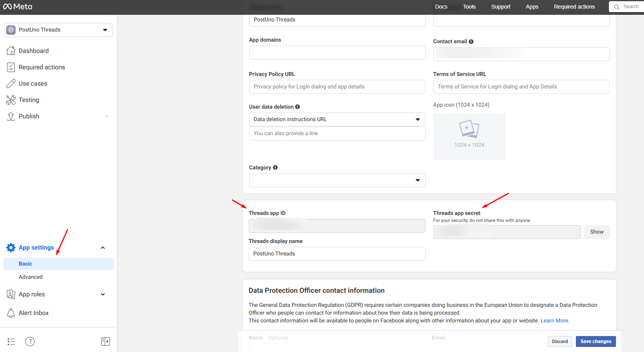Select Advanced under App settings
The width and height of the screenshot is (644, 352).
click(31, 277)
